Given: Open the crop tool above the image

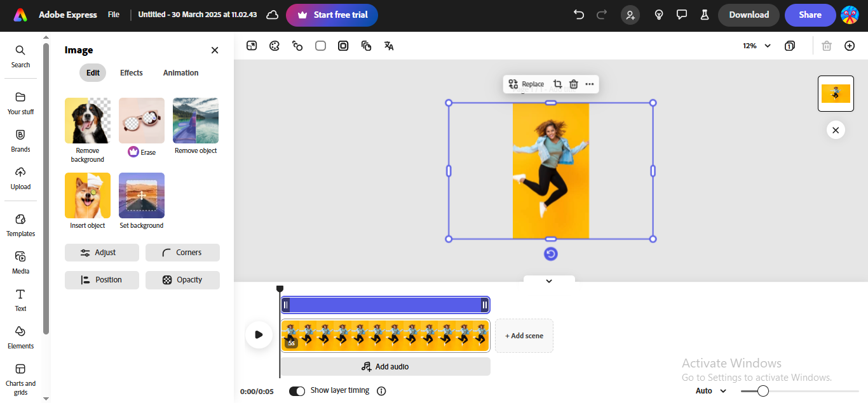Looking at the screenshot, I should tap(558, 84).
